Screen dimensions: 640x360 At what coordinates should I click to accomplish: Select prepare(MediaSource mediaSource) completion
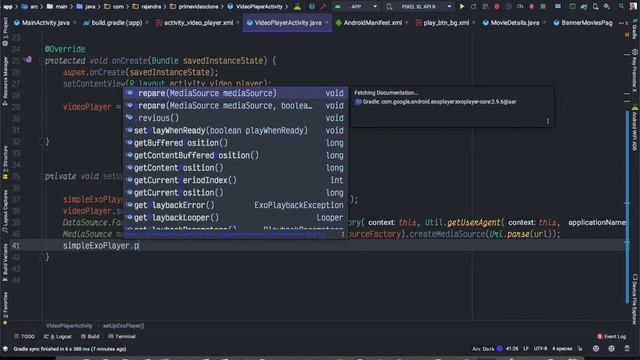[236, 93]
